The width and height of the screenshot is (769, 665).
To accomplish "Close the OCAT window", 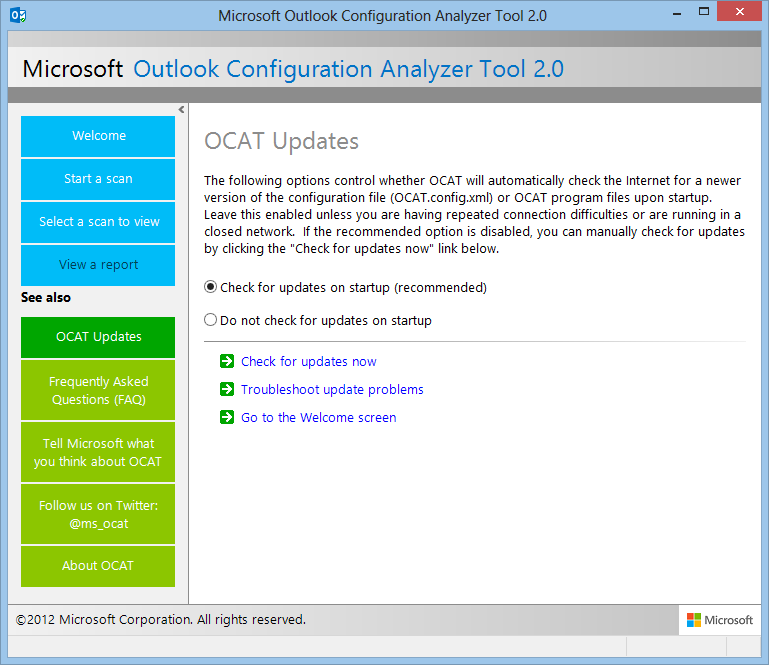I will [740, 11].
